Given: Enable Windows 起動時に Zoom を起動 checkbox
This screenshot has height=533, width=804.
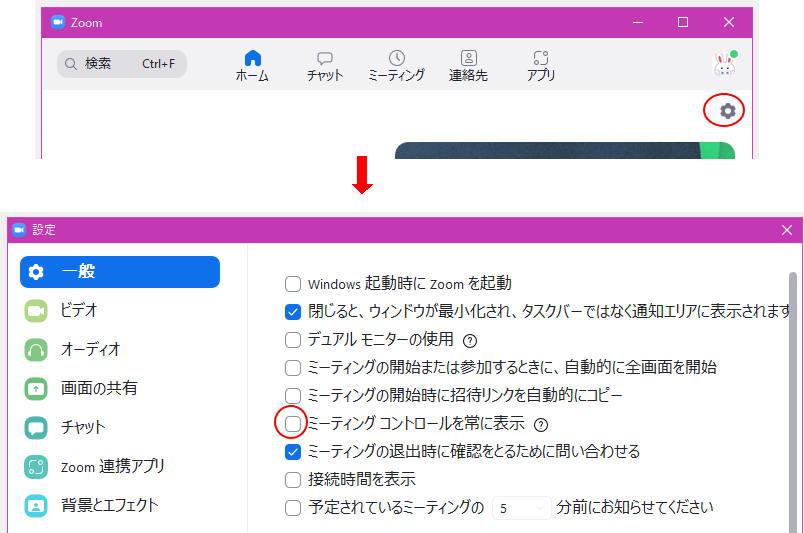Looking at the screenshot, I should tap(293, 284).
